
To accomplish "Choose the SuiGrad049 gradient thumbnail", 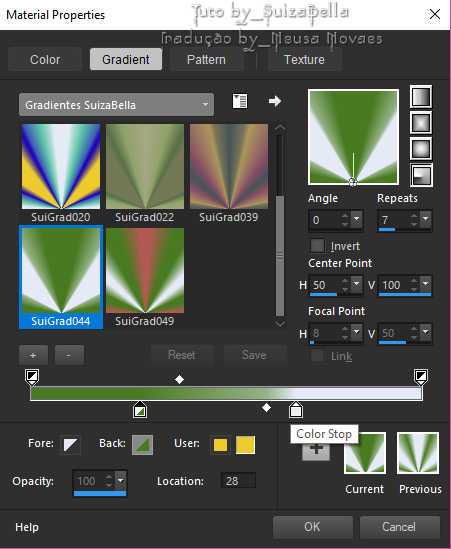I will (x=145, y=271).
